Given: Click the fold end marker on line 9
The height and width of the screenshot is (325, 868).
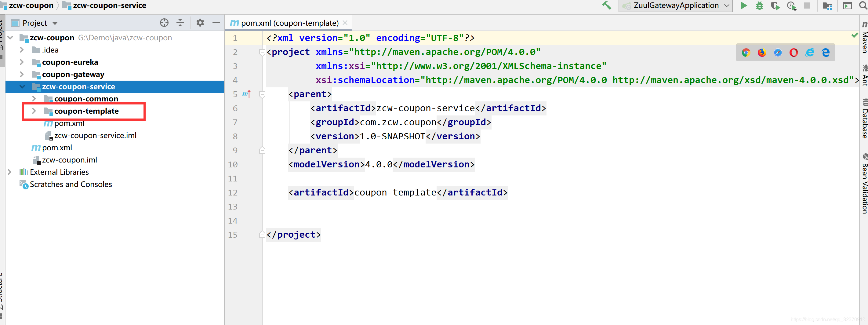Looking at the screenshot, I should coord(262,150).
